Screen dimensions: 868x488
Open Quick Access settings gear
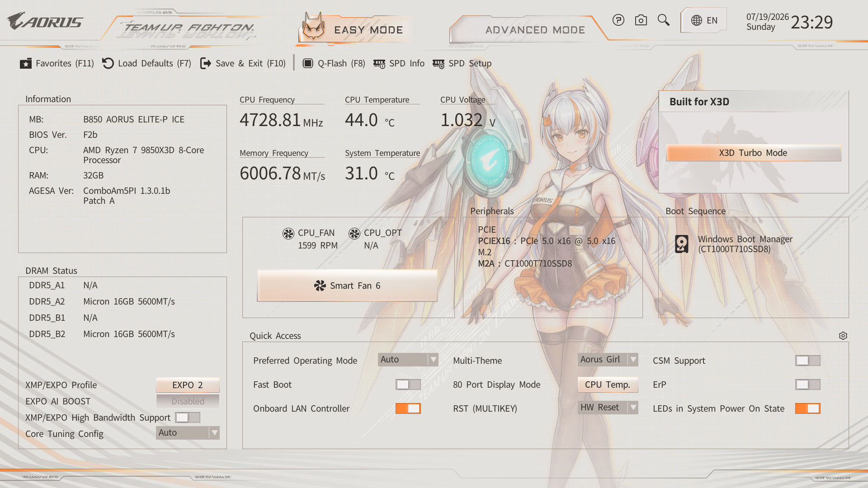point(843,336)
